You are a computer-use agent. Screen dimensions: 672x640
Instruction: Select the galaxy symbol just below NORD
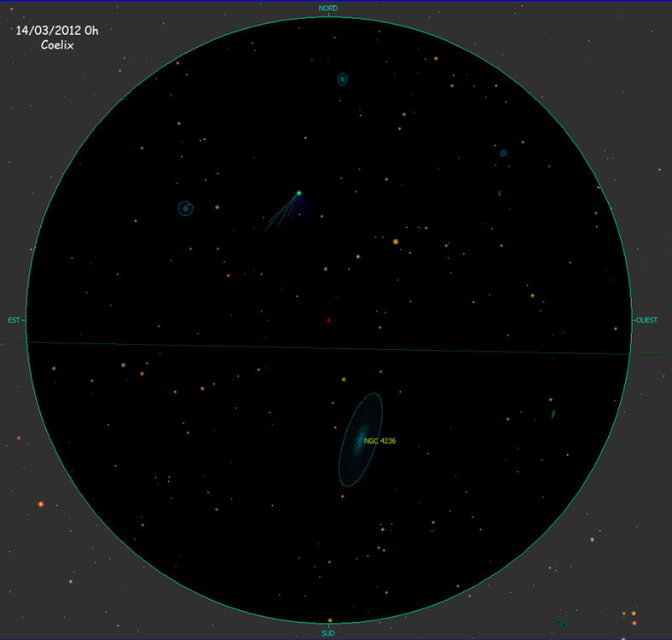(343, 79)
